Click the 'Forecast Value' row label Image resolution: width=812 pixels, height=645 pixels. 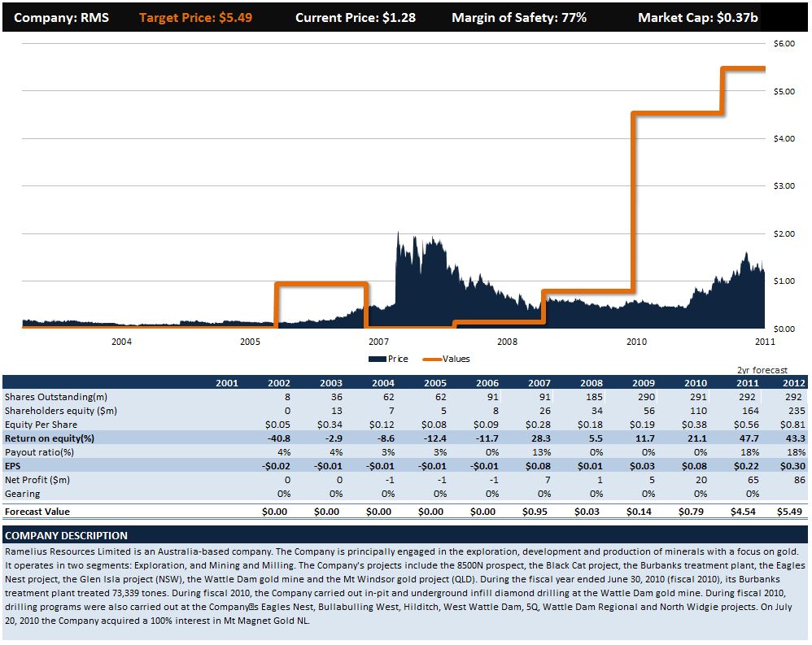(37, 512)
